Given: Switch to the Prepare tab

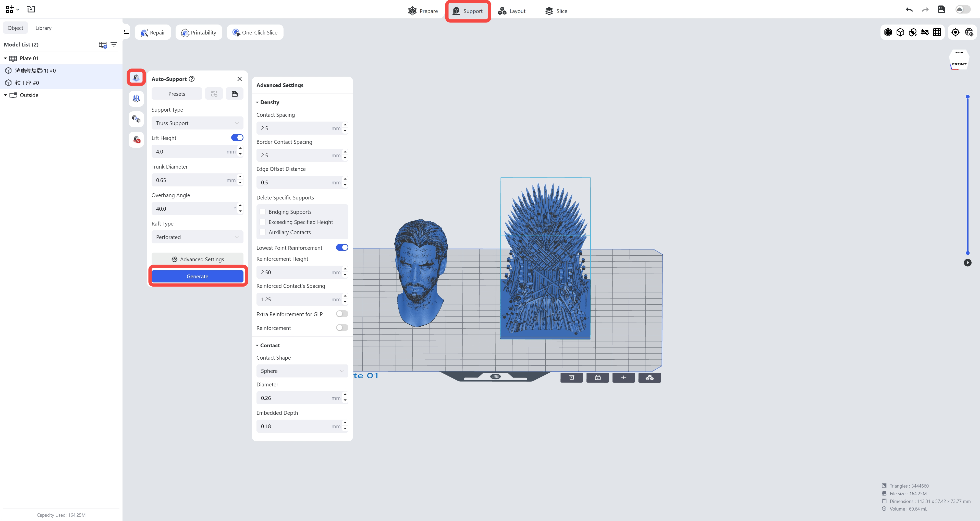Looking at the screenshot, I should tap(423, 11).
